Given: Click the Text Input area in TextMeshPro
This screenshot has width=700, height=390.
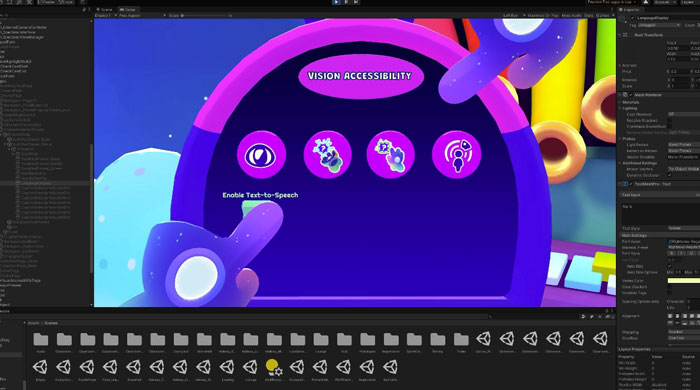Looking at the screenshot, I should (x=661, y=214).
